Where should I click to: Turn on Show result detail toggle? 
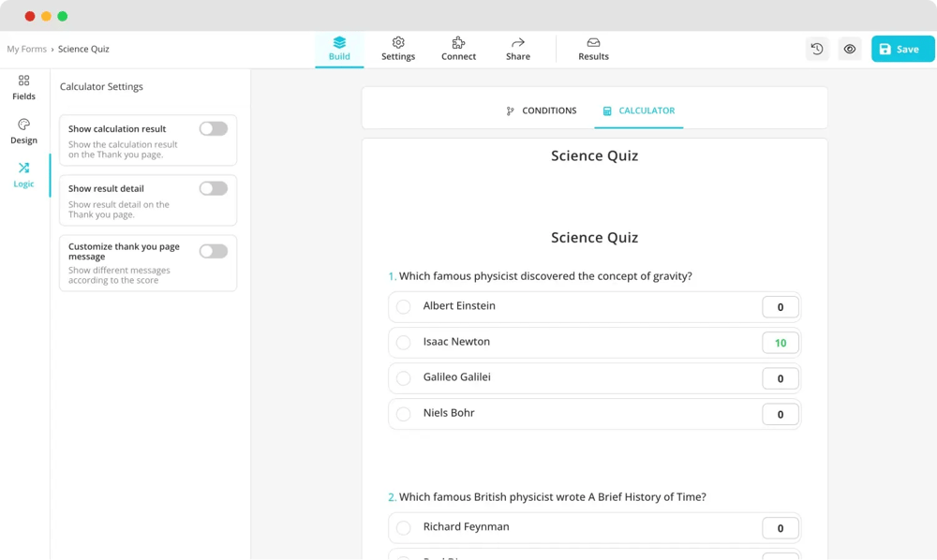coord(214,189)
